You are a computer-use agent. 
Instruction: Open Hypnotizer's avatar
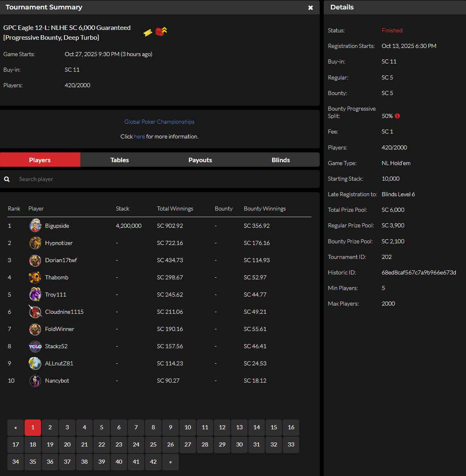pyautogui.click(x=35, y=243)
